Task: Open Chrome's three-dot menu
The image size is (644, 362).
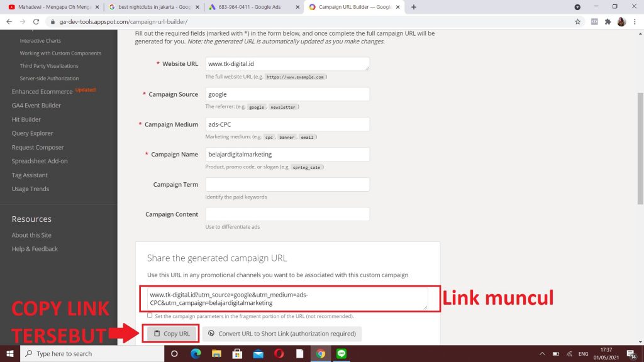Action: tap(635, 21)
